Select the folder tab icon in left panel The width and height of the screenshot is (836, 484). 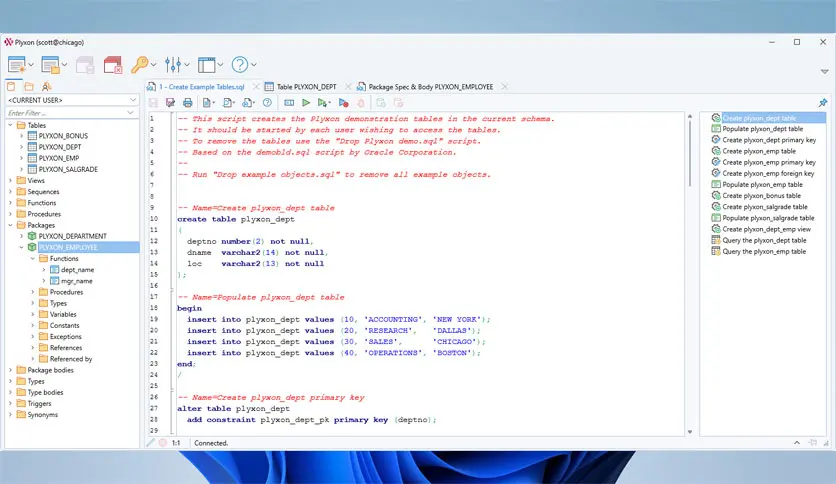[x=29, y=86]
